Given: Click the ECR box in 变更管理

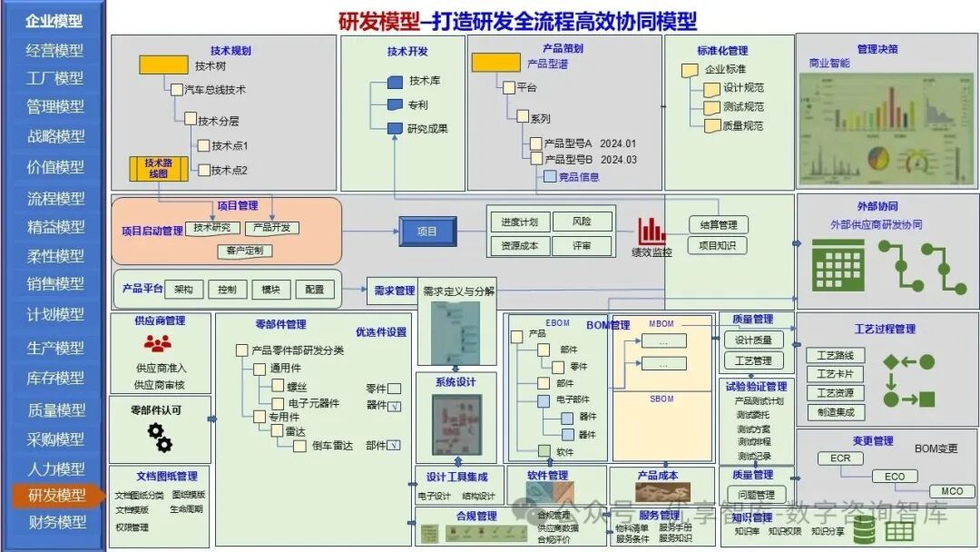Looking at the screenshot, I should [x=840, y=458].
